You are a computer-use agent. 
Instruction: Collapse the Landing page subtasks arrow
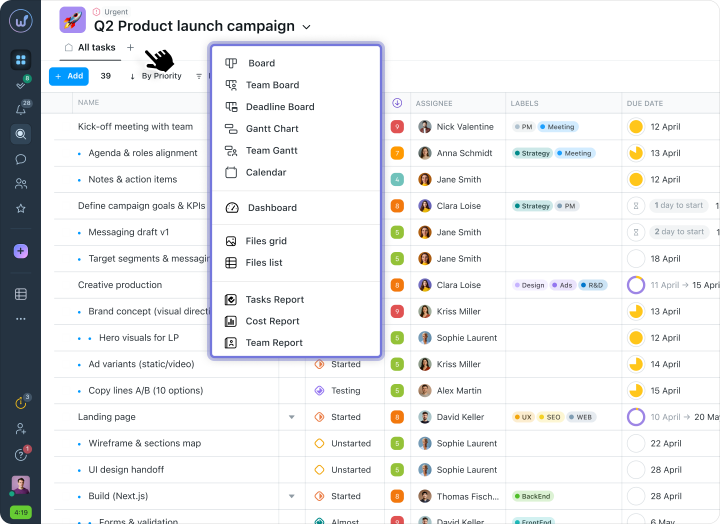pyautogui.click(x=292, y=417)
